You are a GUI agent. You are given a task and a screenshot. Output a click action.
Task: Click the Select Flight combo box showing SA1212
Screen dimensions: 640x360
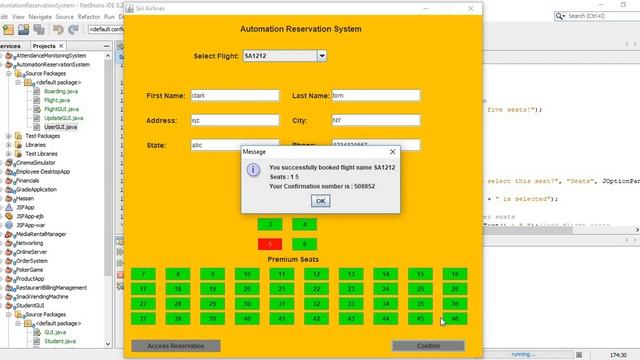[284, 56]
